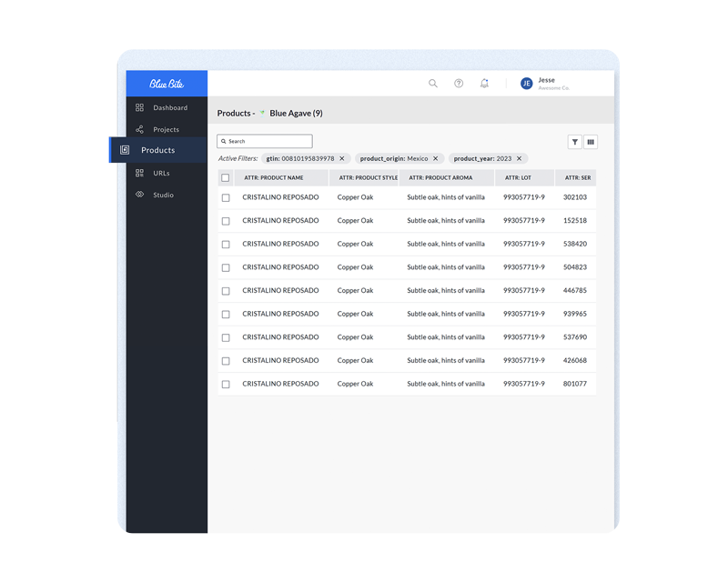Open the column visibility icon

point(591,142)
